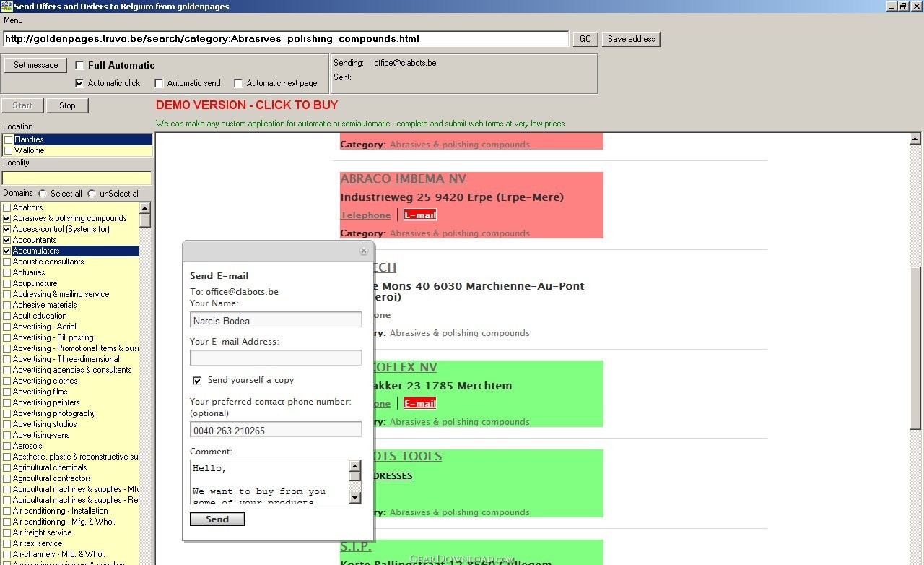Click Telephone link under ABRACO IMBEMA NV
This screenshot has height=565, width=924.
[365, 215]
